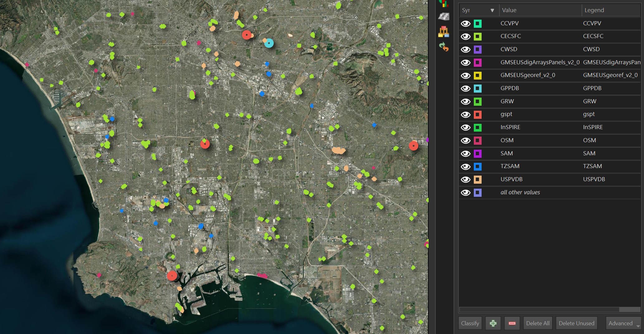This screenshot has height=334, width=644.
Task: Toggle visibility of all other values
Action: click(x=465, y=193)
